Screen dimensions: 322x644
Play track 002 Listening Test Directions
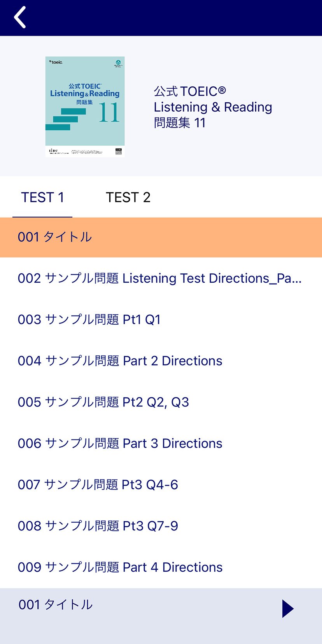pyautogui.click(x=159, y=278)
